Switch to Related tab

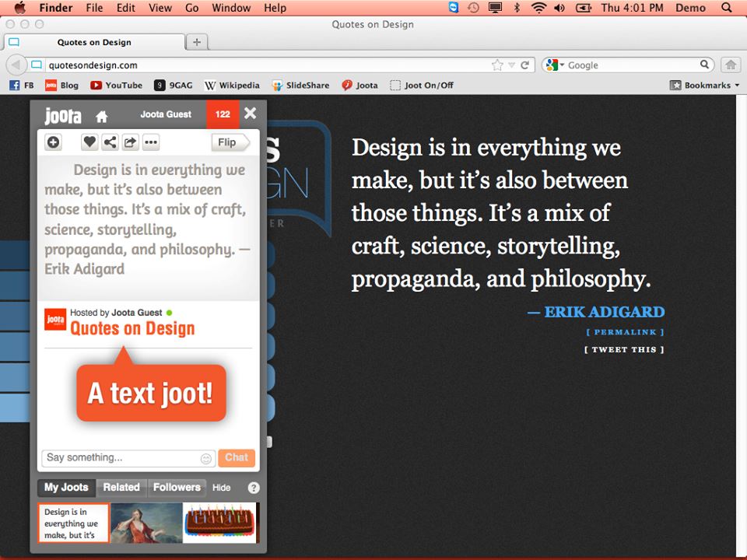(x=121, y=487)
